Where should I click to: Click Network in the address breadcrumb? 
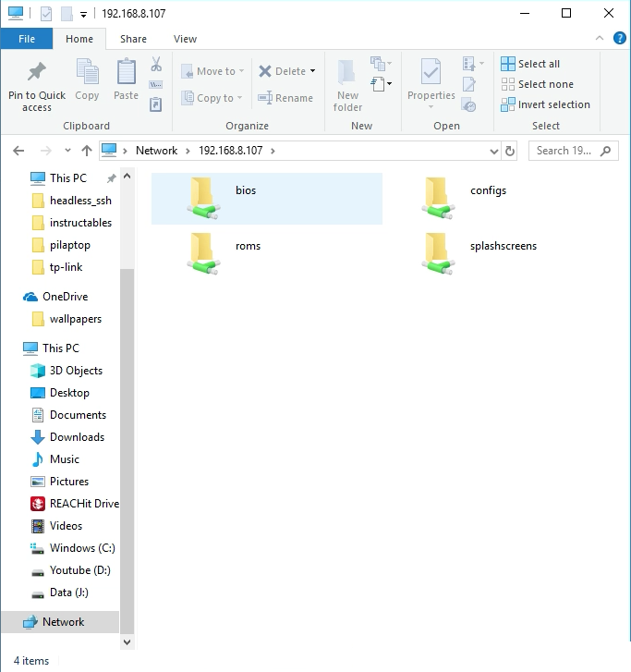(x=156, y=151)
